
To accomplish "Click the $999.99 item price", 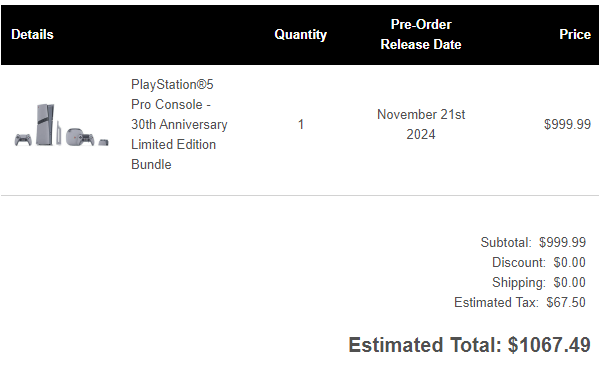I will (567, 124).
